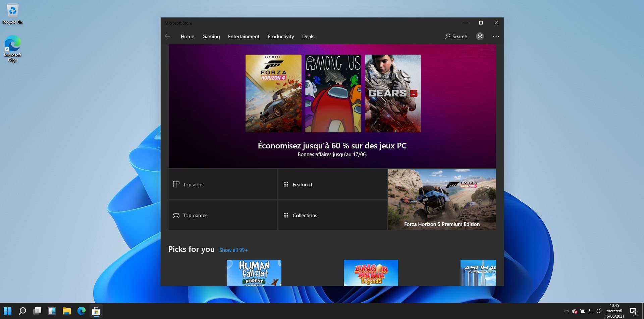The image size is (644, 319).
Task: Open the Deals tab
Action: [x=308, y=36]
